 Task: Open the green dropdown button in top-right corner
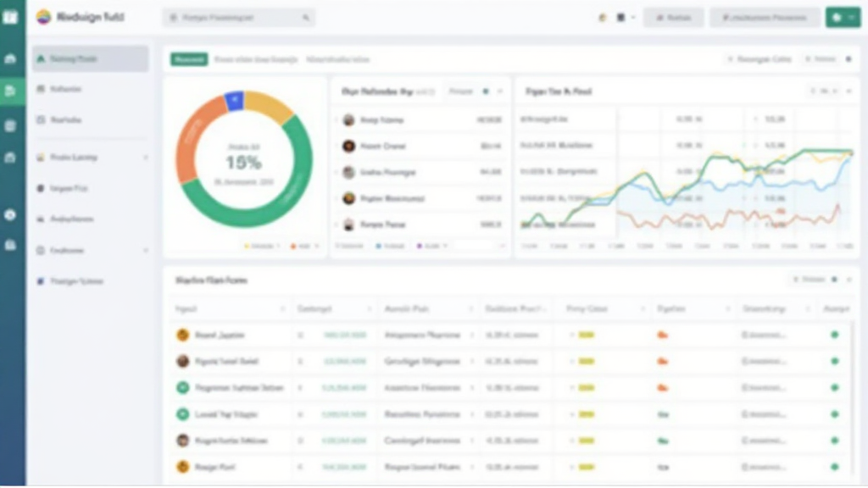[843, 17]
